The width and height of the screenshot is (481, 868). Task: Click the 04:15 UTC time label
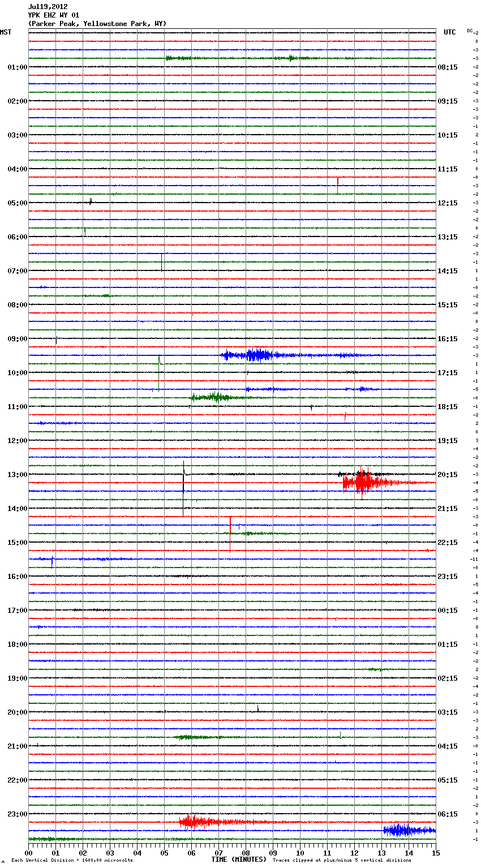pos(448,746)
